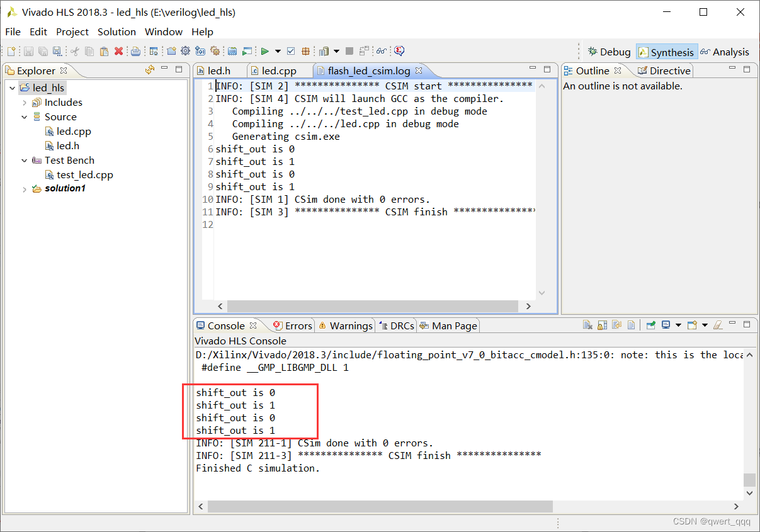
Task: Switch to Analysis perspective
Action: (x=725, y=52)
